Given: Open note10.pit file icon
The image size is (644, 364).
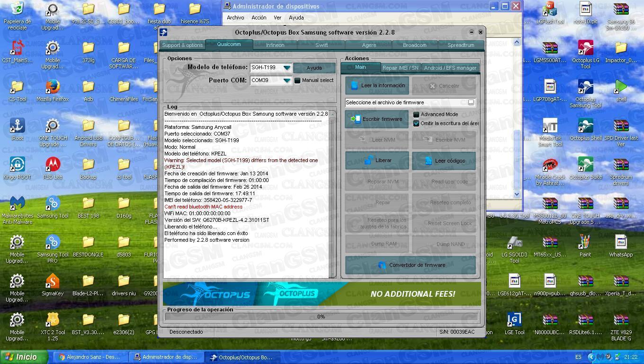Looking at the screenshot, I should (x=585, y=13).
